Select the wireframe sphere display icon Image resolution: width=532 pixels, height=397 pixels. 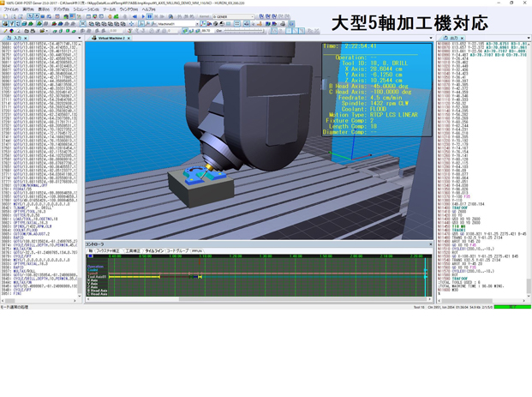(215, 24)
